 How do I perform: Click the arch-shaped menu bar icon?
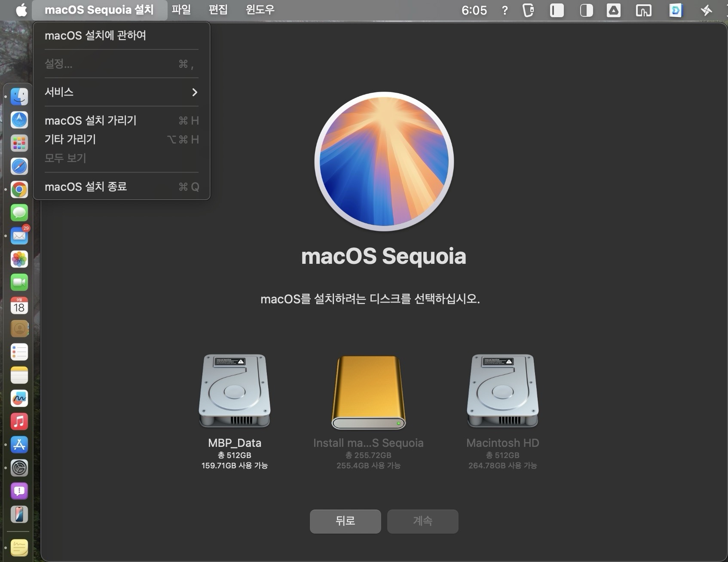(643, 10)
